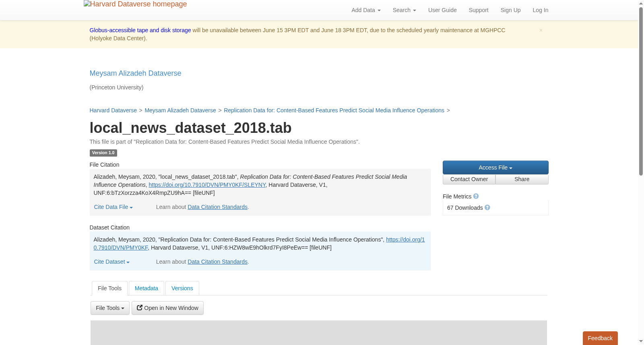Open the Support menu item
Screen dimensions: 644x345
[478, 10]
